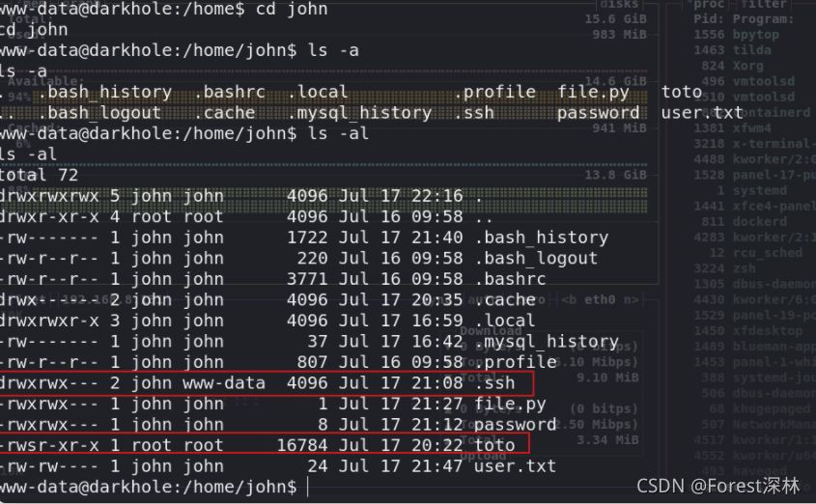Select password in the ls -a output
The height and width of the screenshot is (504, 816).
click(x=599, y=113)
